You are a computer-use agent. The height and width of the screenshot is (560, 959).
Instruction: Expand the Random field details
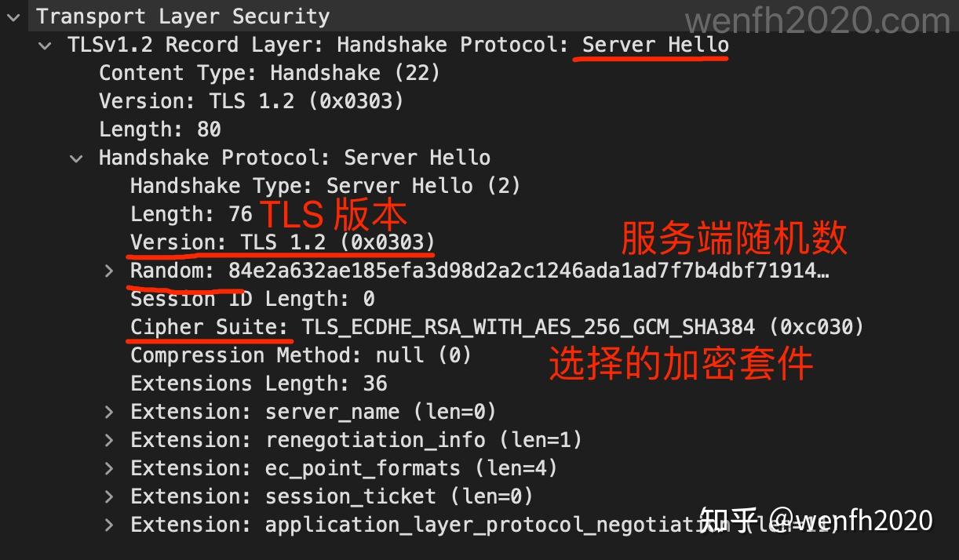pyautogui.click(x=108, y=271)
